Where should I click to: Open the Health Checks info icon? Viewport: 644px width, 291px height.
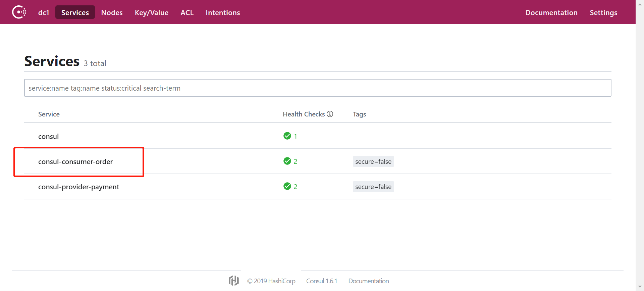pyautogui.click(x=330, y=114)
